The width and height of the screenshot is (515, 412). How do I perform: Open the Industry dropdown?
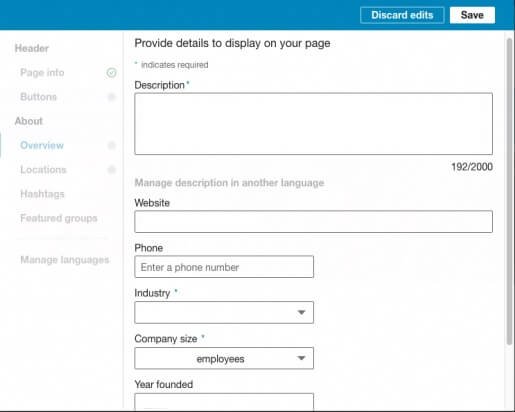point(224,312)
